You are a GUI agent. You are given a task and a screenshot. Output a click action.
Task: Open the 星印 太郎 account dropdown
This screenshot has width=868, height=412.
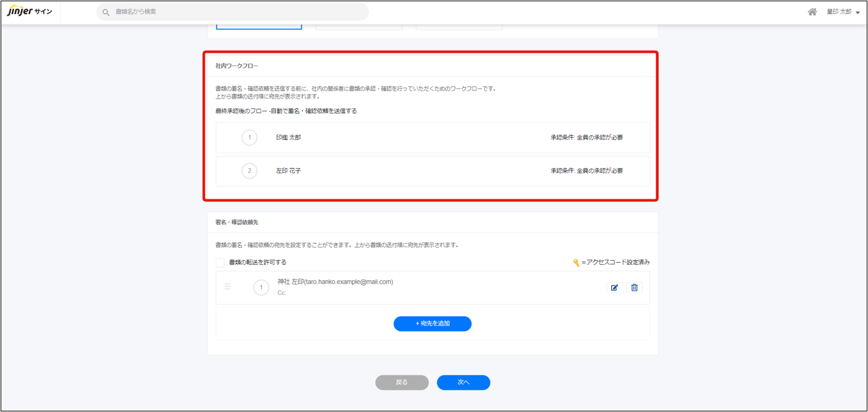pyautogui.click(x=842, y=12)
